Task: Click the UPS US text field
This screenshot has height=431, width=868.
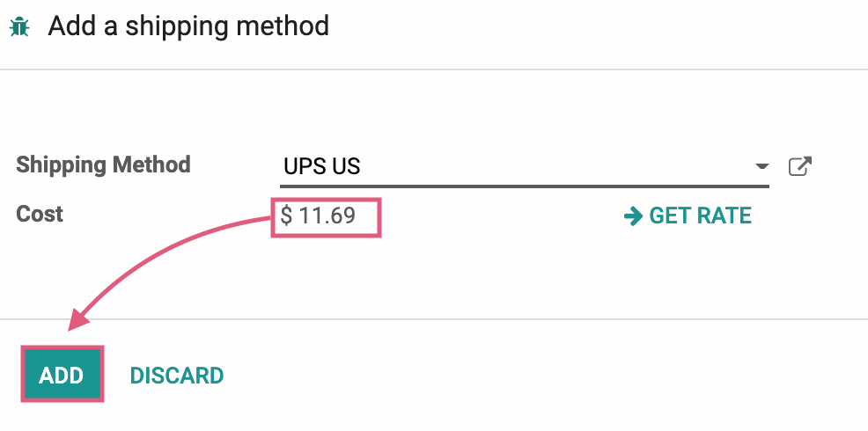Action: [524, 166]
